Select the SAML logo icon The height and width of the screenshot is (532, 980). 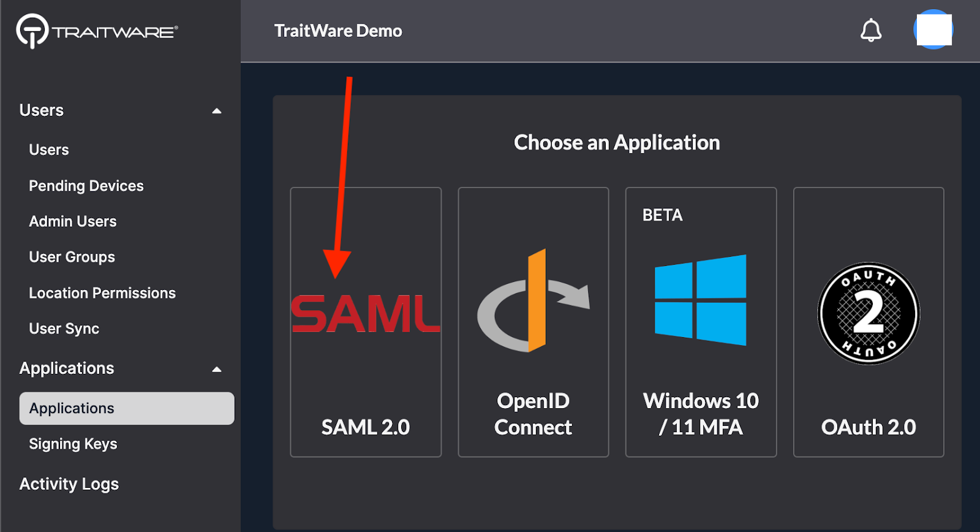366,314
